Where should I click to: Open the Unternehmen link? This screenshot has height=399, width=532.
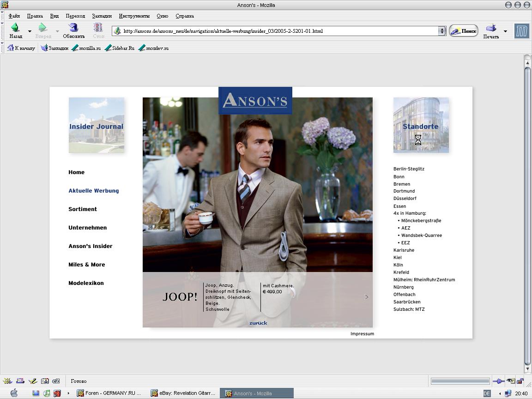coord(88,228)
